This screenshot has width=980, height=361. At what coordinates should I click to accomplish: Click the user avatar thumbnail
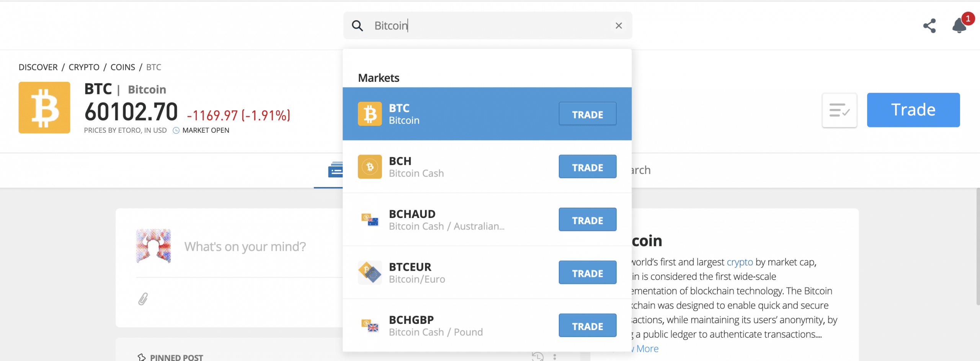pyautogui.click(x=154, y=246)
